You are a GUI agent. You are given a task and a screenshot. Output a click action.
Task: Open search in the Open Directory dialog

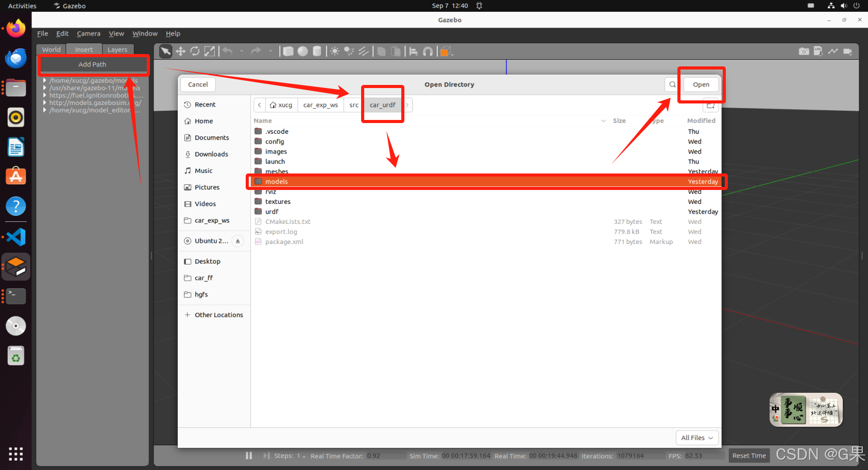pyautogui.click(x=672, y=84)
